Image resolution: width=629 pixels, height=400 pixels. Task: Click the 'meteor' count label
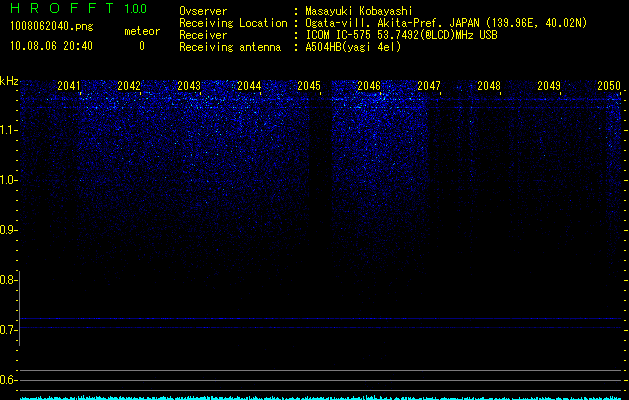click(142, 31)
